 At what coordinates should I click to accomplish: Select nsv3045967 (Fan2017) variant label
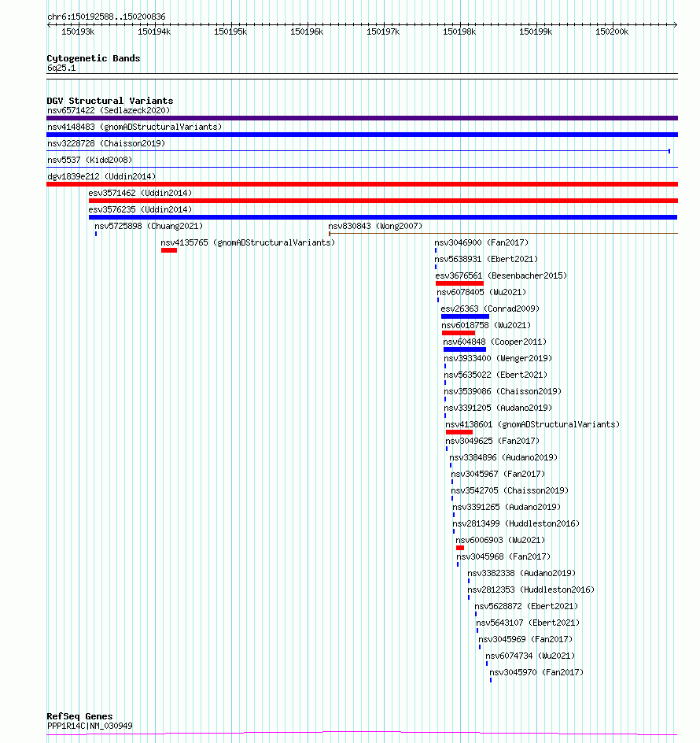(x=498, y=475)
